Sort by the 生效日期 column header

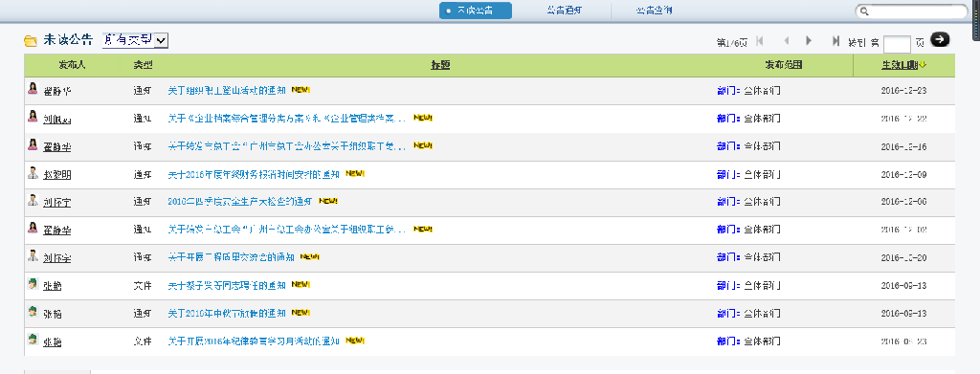coord(900,65)
